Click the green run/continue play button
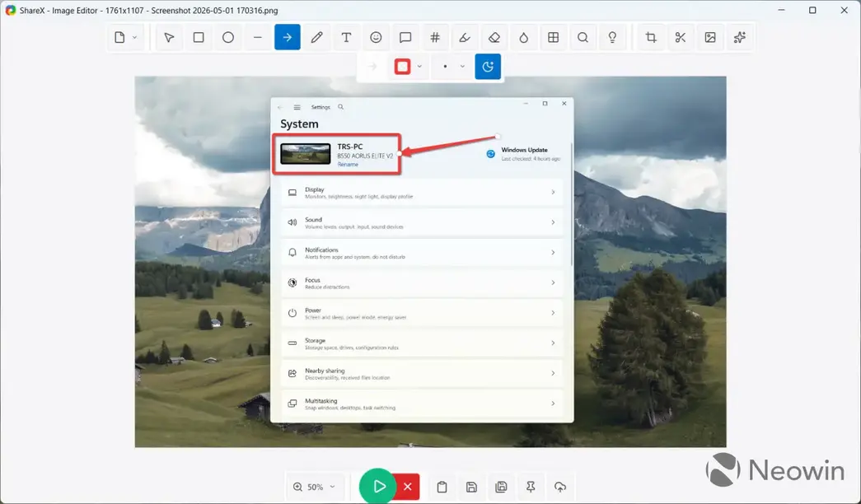The height and width of the screenshot is (504, 861). 379,487
